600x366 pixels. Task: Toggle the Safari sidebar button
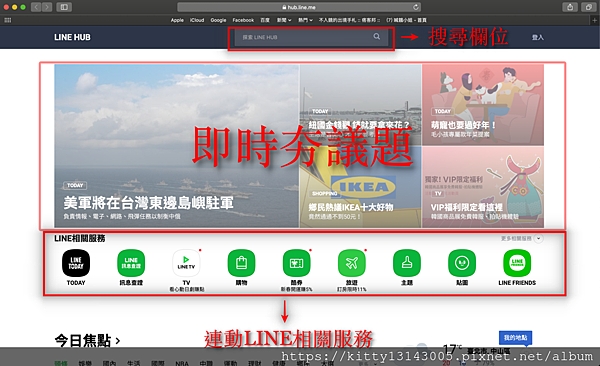64,7
